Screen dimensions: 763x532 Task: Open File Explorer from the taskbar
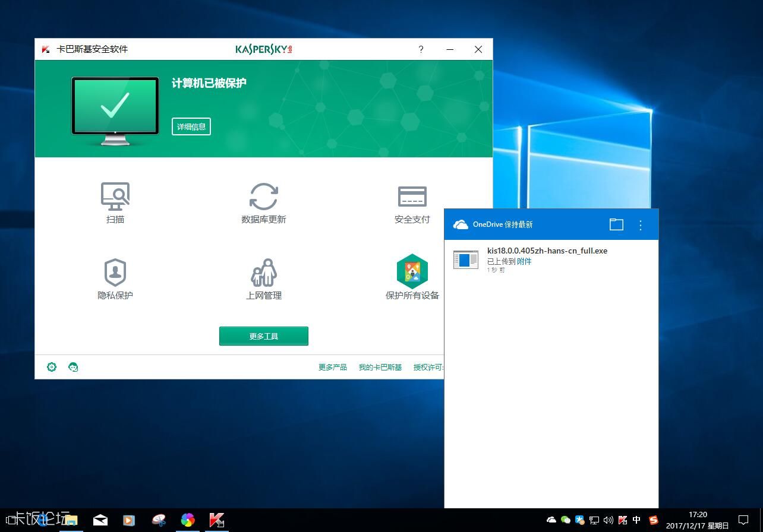tap(71, 520)
